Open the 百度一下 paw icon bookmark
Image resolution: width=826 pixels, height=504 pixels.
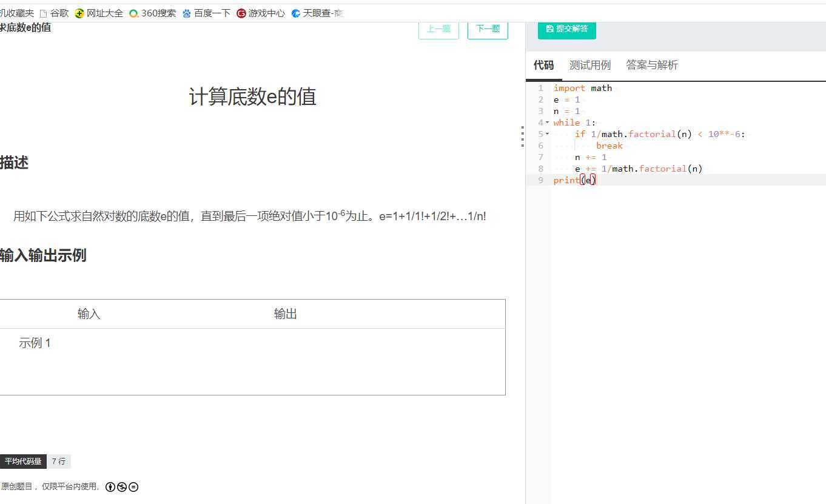pos(187,13)
